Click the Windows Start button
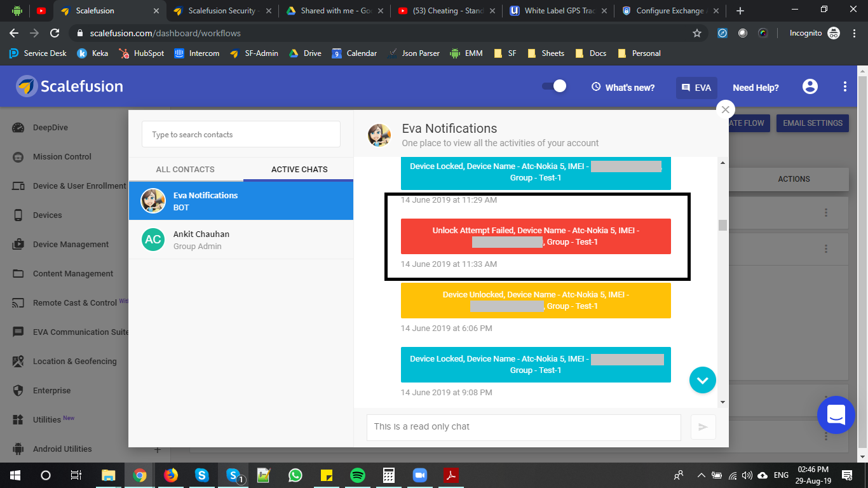 tap(15, 475)
